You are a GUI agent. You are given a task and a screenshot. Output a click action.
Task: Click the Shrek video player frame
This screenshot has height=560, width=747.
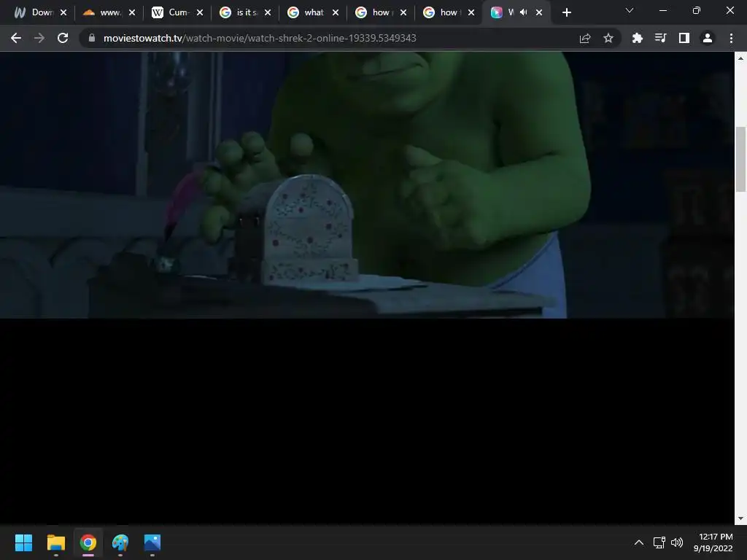point(367,184)
